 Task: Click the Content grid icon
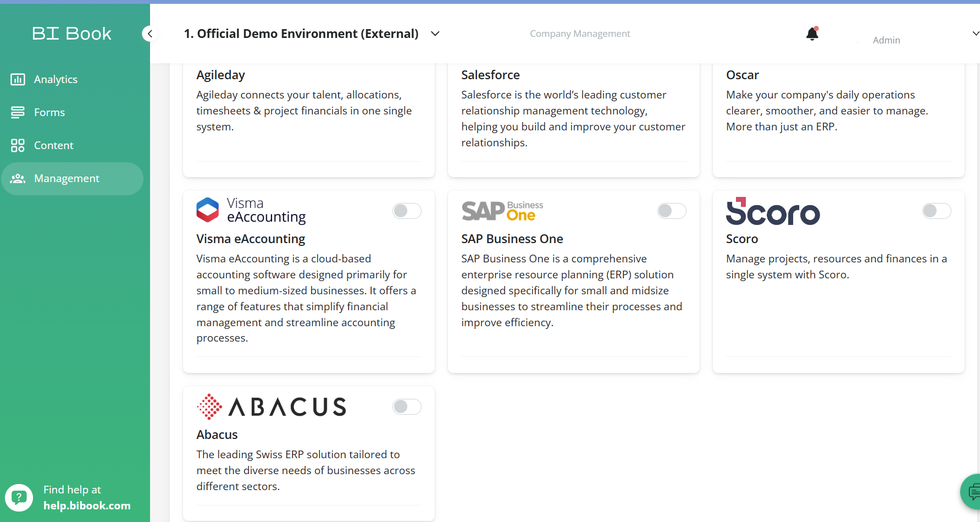click(x=18, y=145)
